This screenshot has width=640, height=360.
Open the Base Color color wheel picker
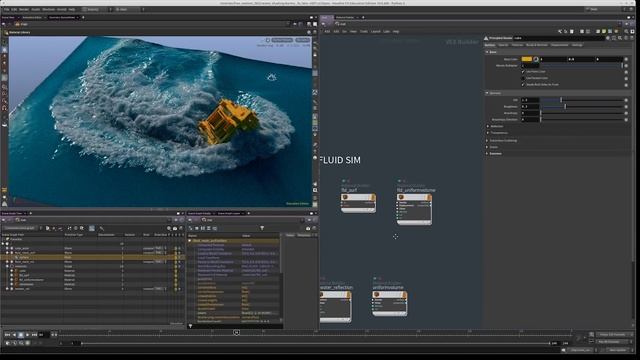click(536, 59)
